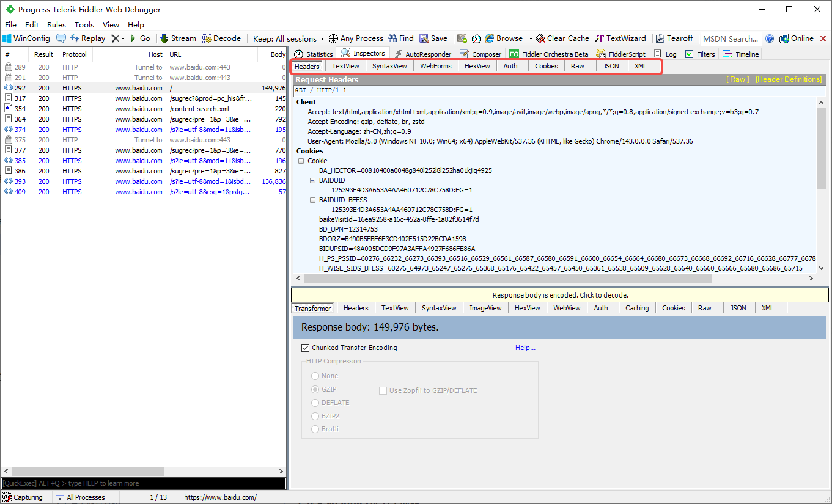The width and height of the screenshot is (832, 504).
Task: Open the Filters tab
Action: 700,54
